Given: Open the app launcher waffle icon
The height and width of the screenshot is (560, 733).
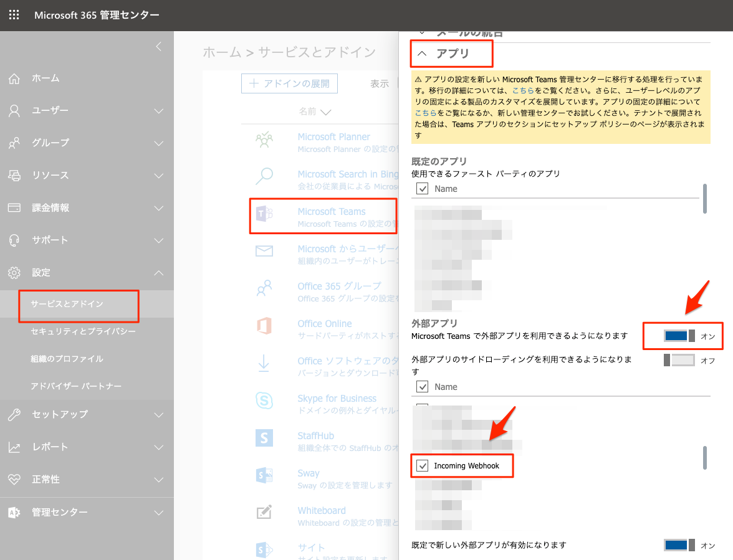Looking at the screenshot, I should [x=14, y=15].
